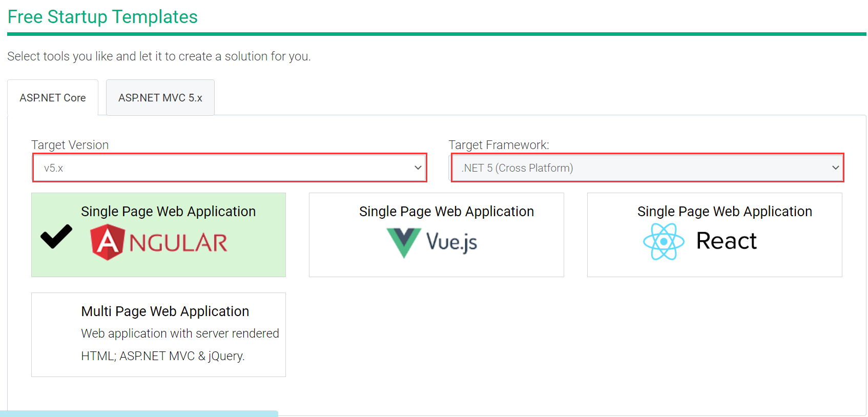Click the checkmark on the Angular card
This screenshot has height=417, width=868.
click(56, 236)
